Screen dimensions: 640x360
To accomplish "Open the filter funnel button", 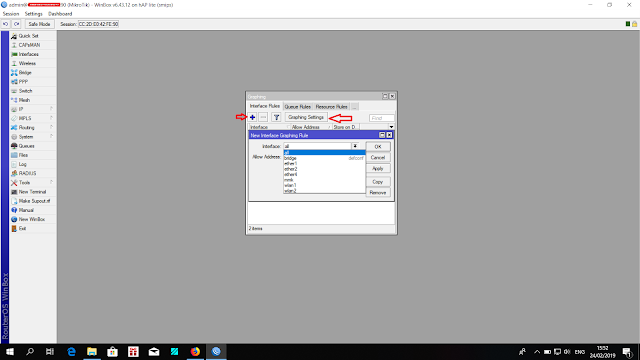I will click(276, 118).
